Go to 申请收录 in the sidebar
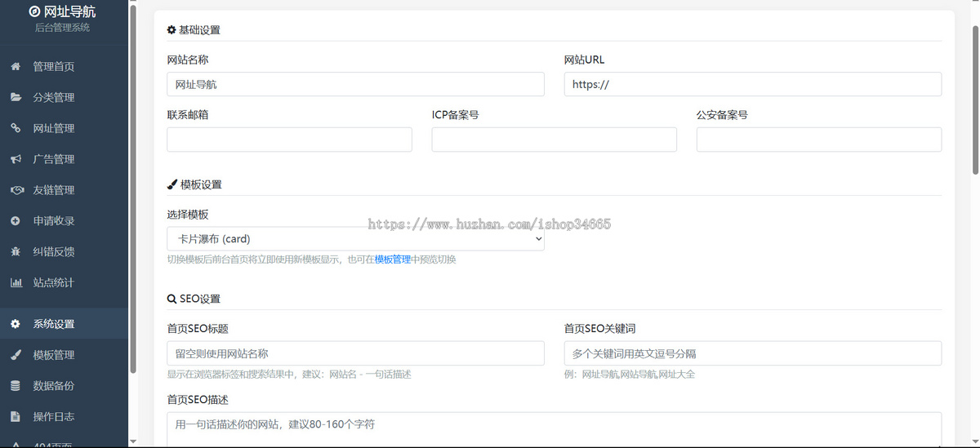 point(64,222)
